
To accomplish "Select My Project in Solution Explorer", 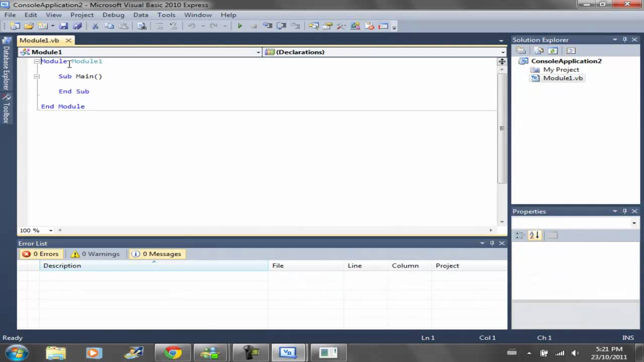I will tap(561, 70).
